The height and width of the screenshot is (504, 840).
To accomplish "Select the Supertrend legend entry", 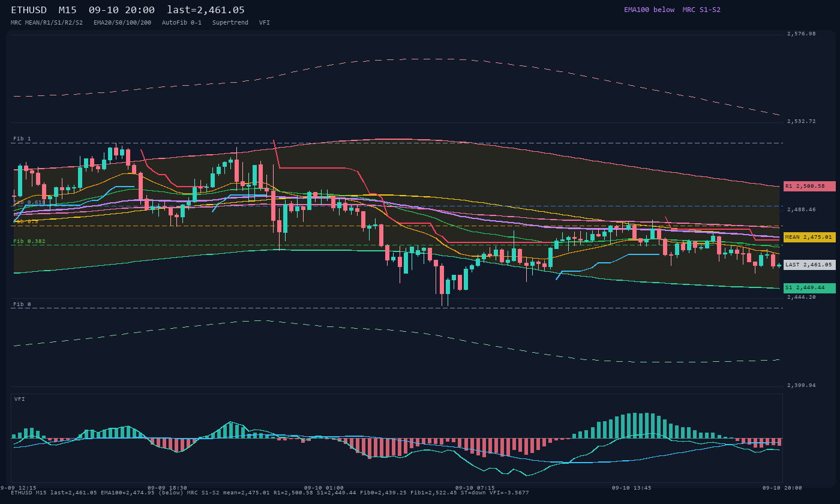I will point(230,23).
